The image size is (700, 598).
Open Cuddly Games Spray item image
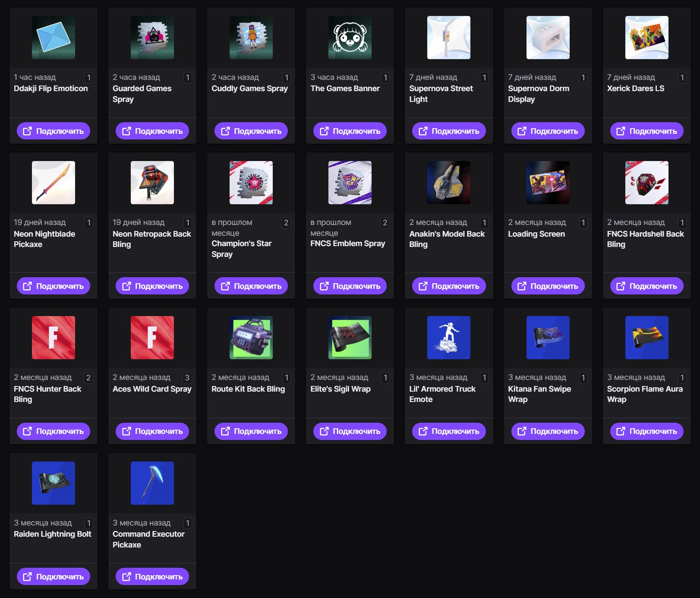[x=251, y=38]
